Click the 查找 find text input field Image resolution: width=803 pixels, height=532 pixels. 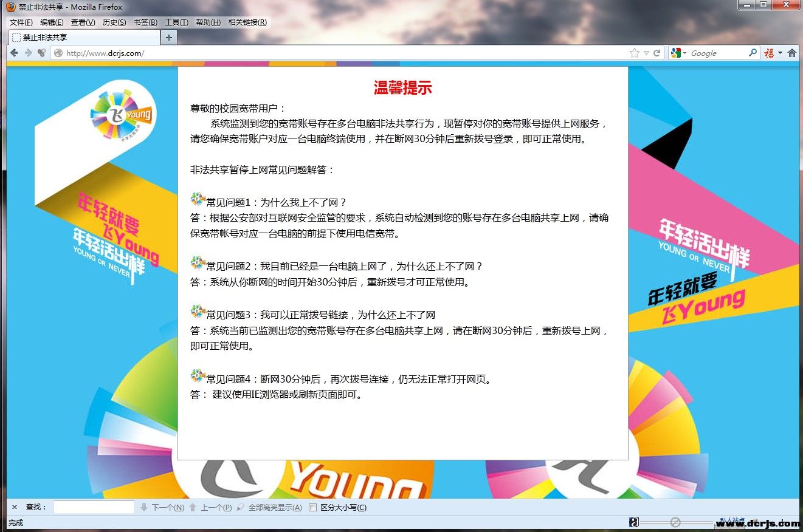pyautogui.click(x=94, y=507)
